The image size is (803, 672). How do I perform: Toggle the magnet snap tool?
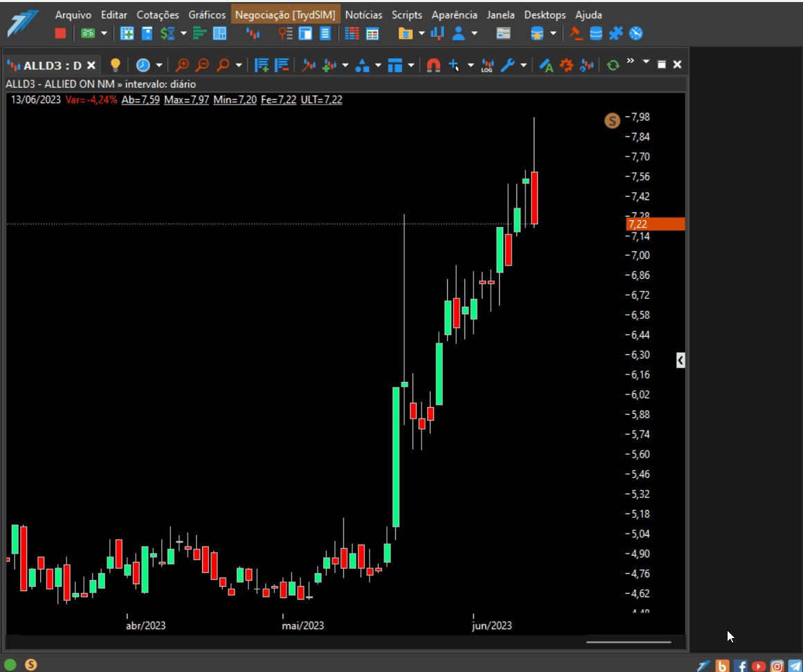(x=433, y=65)
